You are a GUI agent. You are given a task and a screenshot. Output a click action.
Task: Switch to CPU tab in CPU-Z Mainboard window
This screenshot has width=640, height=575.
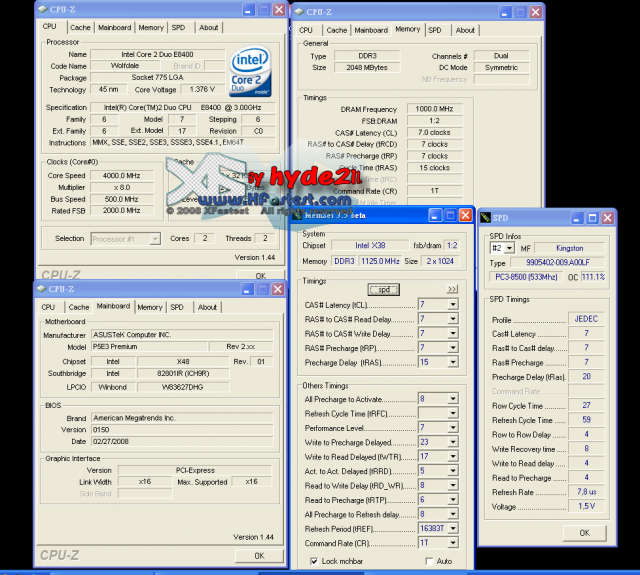(x=48, y=307)
